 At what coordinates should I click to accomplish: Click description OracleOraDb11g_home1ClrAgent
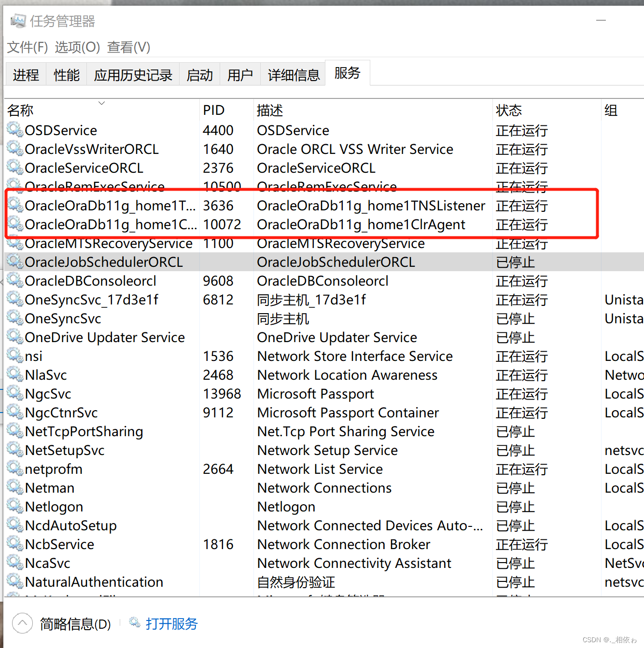(361, 224)
